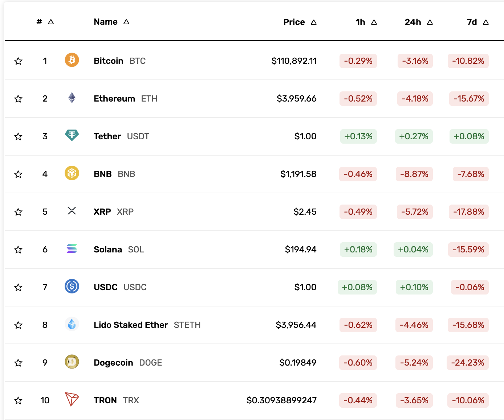Screen dimensions: 504x420
Task: Click the Bitcoin BTC logo icon
Action: coord(72,60)
